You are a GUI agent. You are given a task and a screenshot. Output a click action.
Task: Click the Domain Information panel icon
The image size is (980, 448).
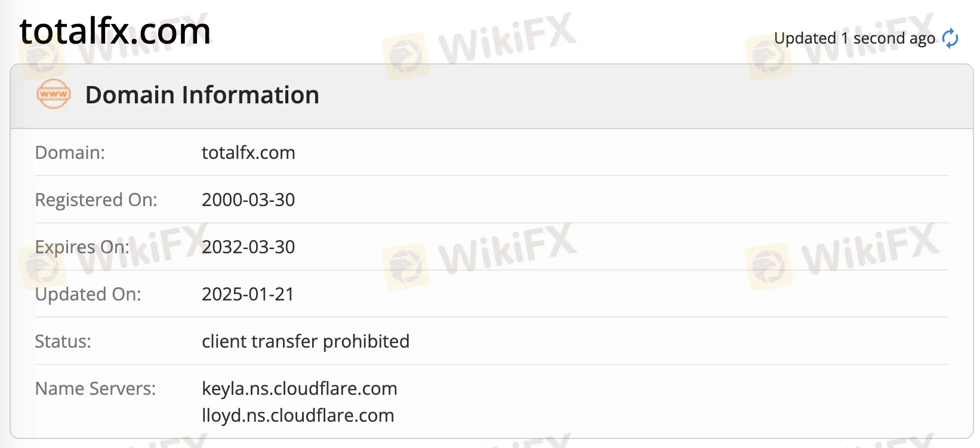point(53,94)
